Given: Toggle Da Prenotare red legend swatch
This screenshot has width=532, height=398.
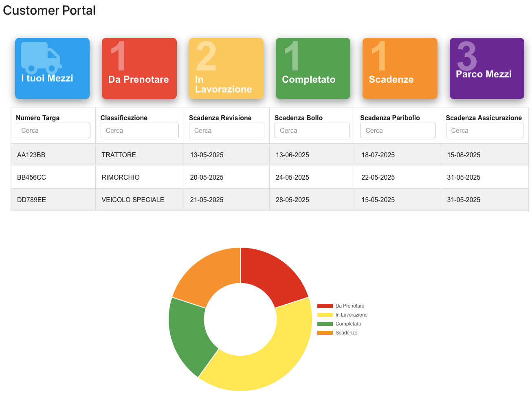Looking at the screenshot, I should pyautogui.click(x=325, y=306).
